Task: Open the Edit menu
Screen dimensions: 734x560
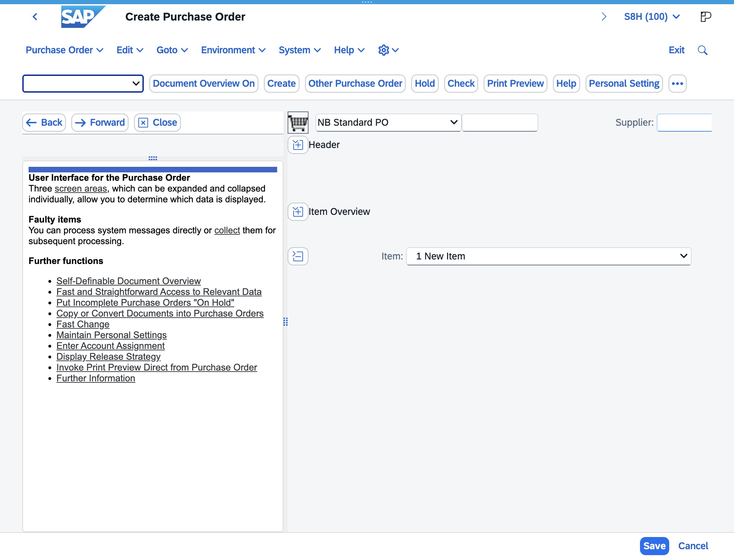Action: pyautogui.click(x=130, y=50)
